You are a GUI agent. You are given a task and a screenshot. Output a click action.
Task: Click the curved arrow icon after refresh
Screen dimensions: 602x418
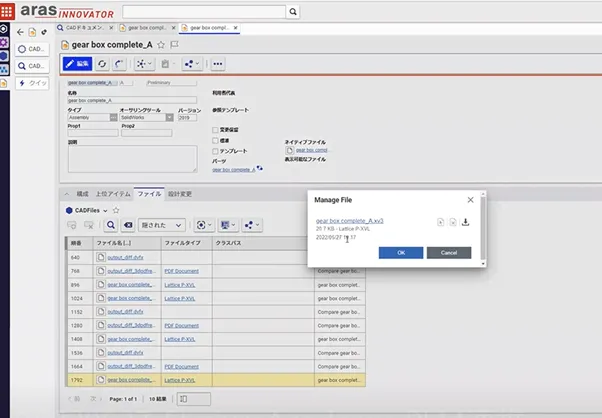pyautogui.click(x=119, y=64)
